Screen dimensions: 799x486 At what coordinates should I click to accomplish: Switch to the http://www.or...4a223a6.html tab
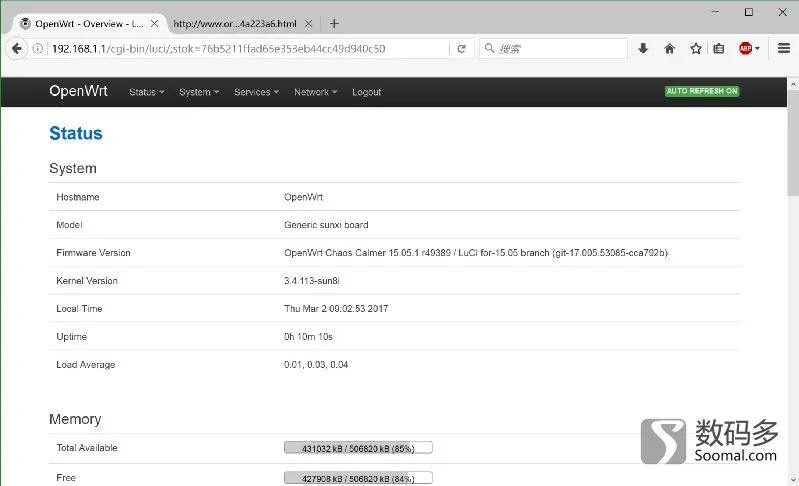click(x=235, y=23)
